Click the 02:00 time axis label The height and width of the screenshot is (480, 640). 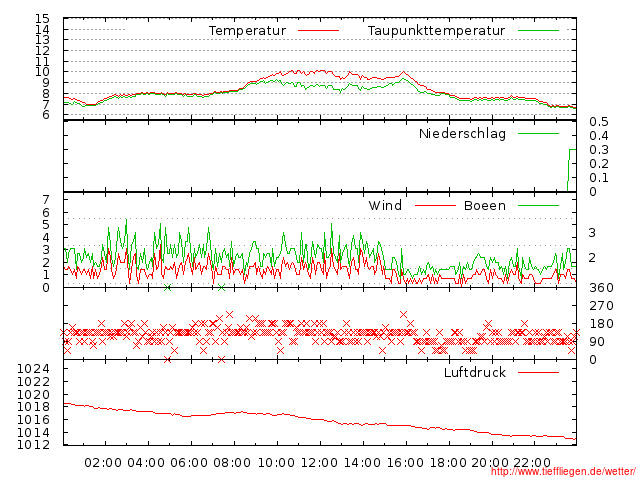[103, 463]
